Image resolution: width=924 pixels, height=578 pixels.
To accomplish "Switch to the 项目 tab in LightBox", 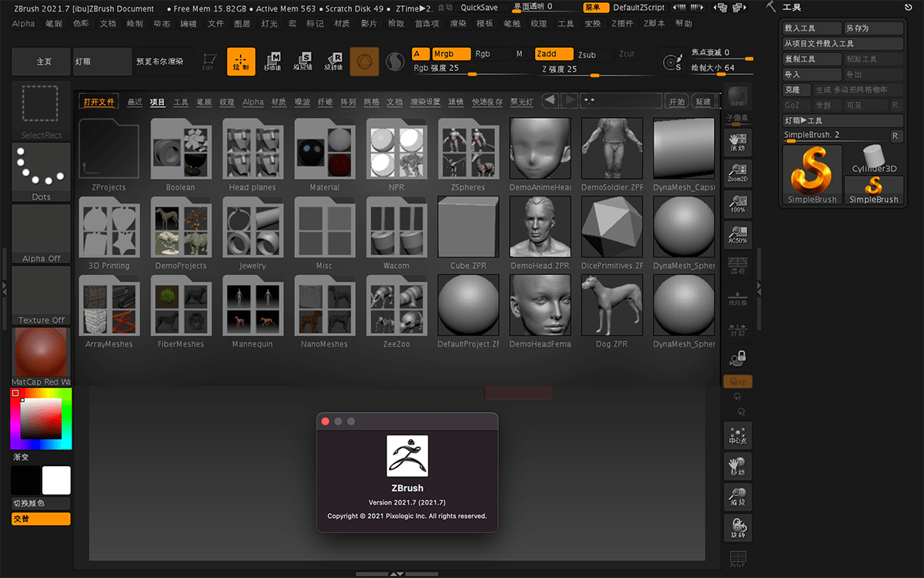I will pyautogui.click(x=157, y=102).
